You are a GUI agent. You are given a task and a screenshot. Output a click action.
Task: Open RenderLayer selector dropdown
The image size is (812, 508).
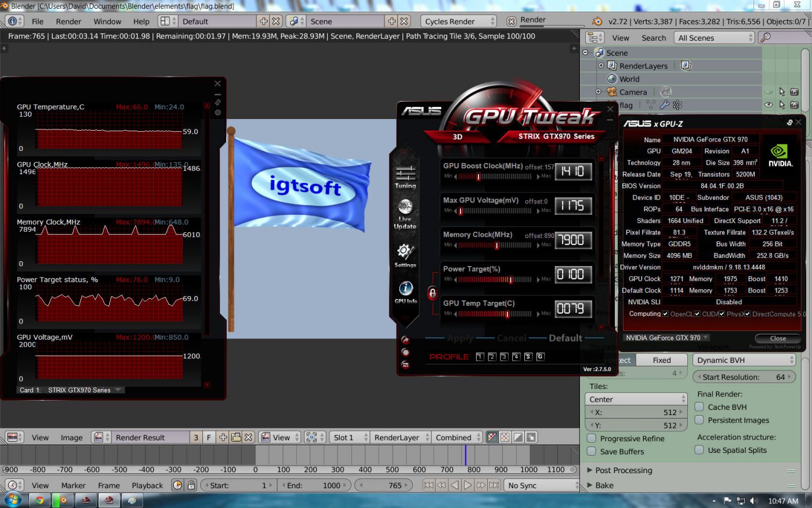(401, 437)
